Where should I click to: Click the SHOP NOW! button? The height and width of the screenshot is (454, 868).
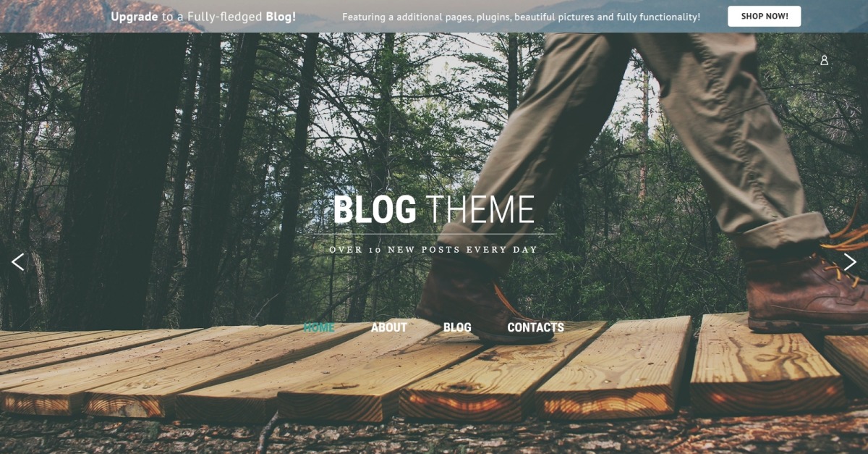tap(764, 16)
